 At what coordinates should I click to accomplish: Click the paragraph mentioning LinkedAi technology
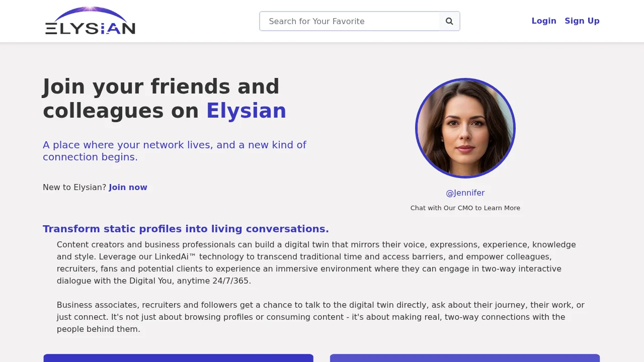click(x=316, y=262)
